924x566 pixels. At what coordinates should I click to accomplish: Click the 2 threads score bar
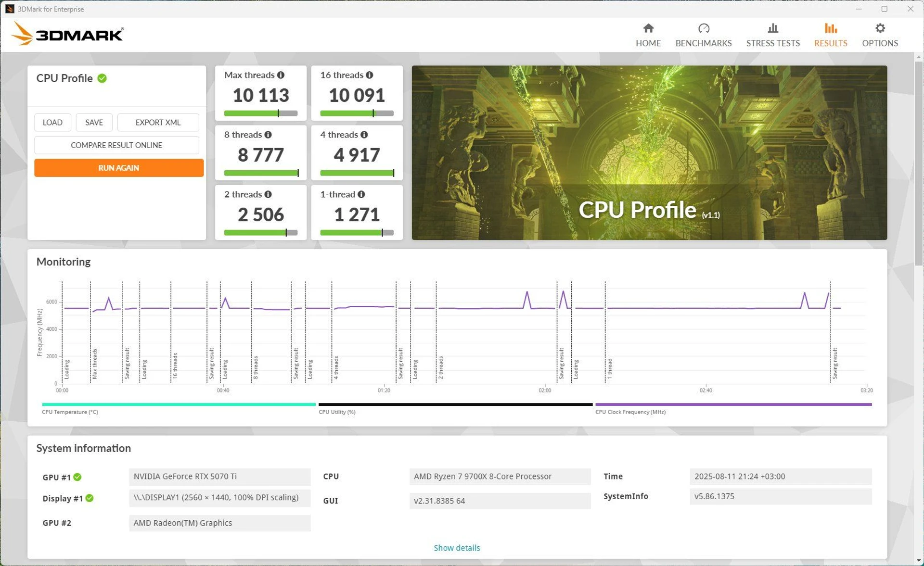point(261,233)
